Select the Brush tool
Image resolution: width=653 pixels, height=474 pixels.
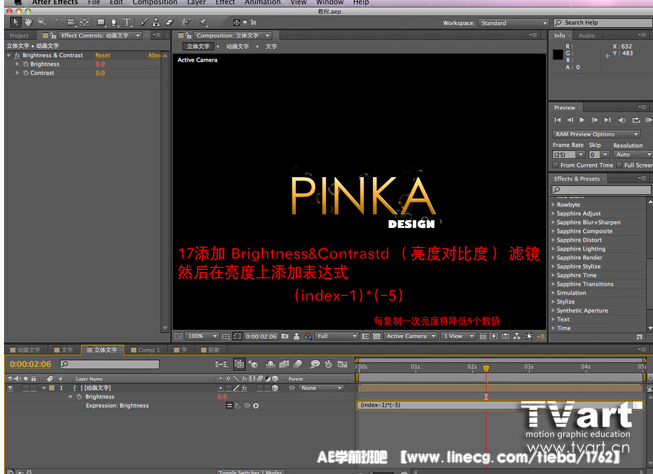[144, 22]
